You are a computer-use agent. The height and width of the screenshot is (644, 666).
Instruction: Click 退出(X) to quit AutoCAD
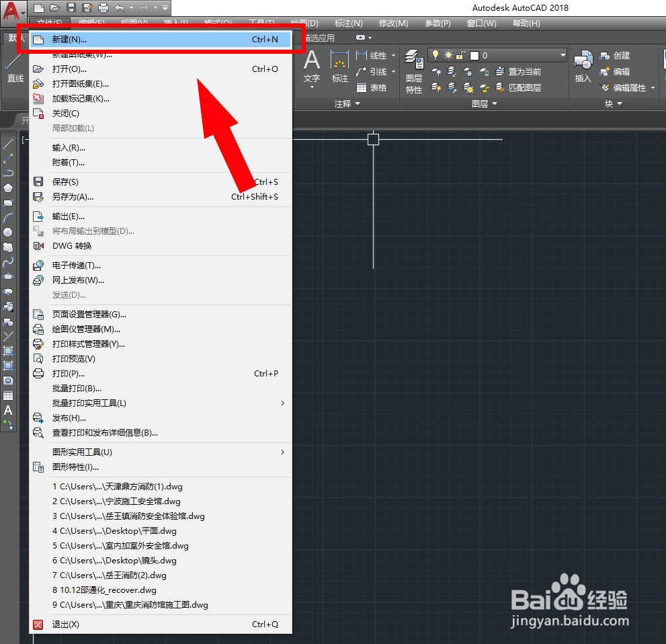(161, 625)
